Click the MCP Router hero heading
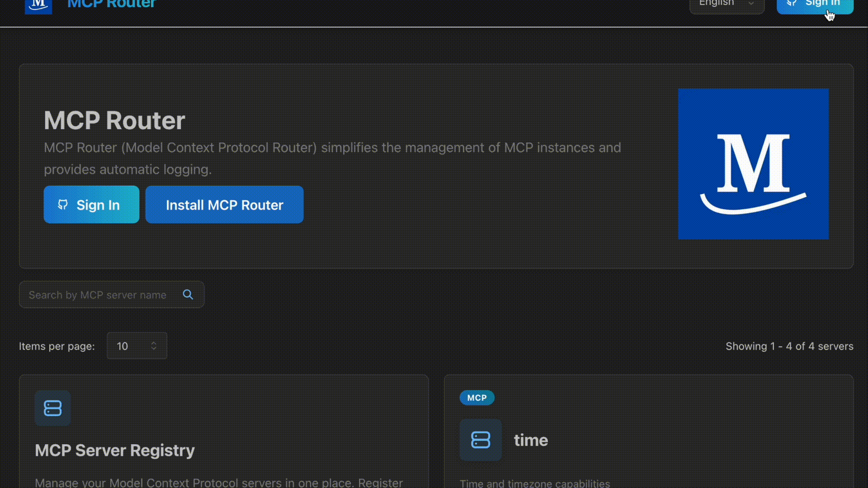 (114, 121)
